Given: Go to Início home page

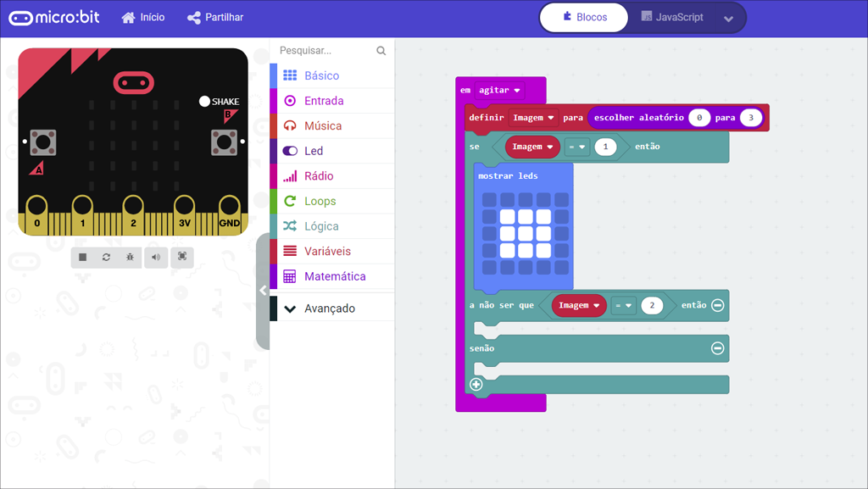Looking at the screenshot, I should click(x=142, y=18).
